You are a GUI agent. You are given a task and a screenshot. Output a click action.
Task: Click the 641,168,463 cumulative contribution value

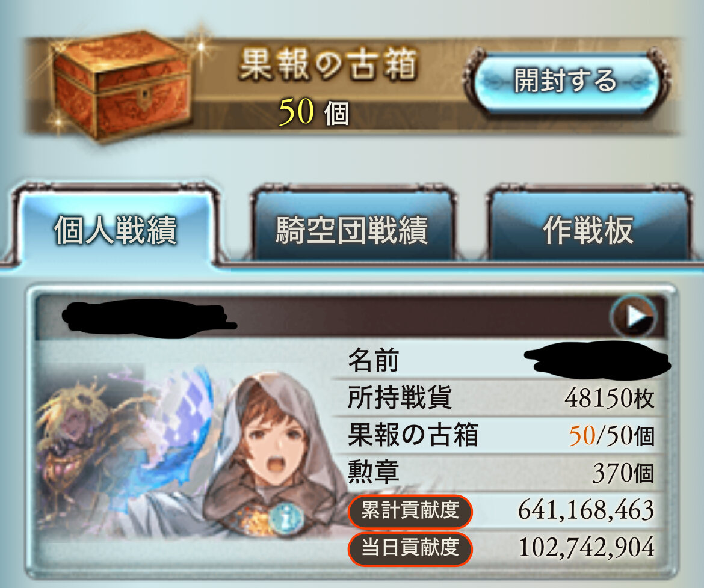(585, 510)
